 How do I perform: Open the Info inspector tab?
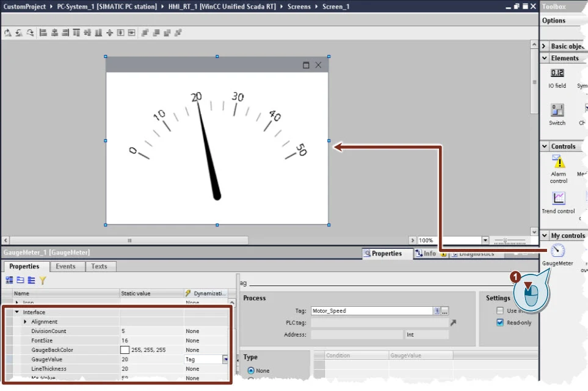tap(430, 254)
